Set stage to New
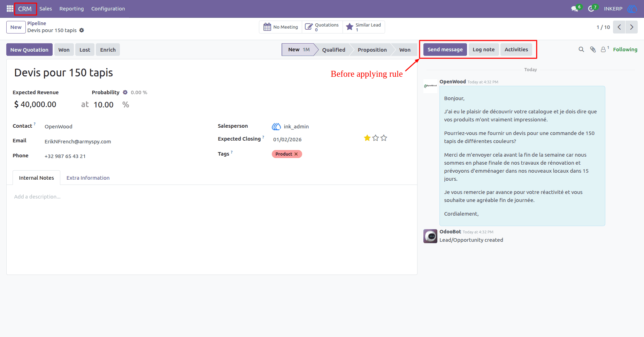This screenshot has height=337, width=644. pos(299,50)
